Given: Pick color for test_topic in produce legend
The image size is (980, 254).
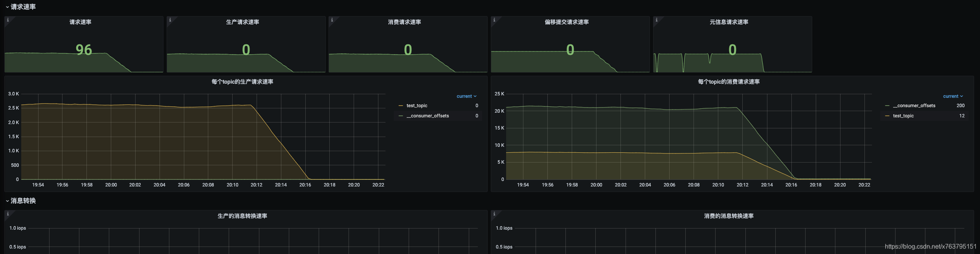Looking at the screenshot, I should click(x=401, y=106).
